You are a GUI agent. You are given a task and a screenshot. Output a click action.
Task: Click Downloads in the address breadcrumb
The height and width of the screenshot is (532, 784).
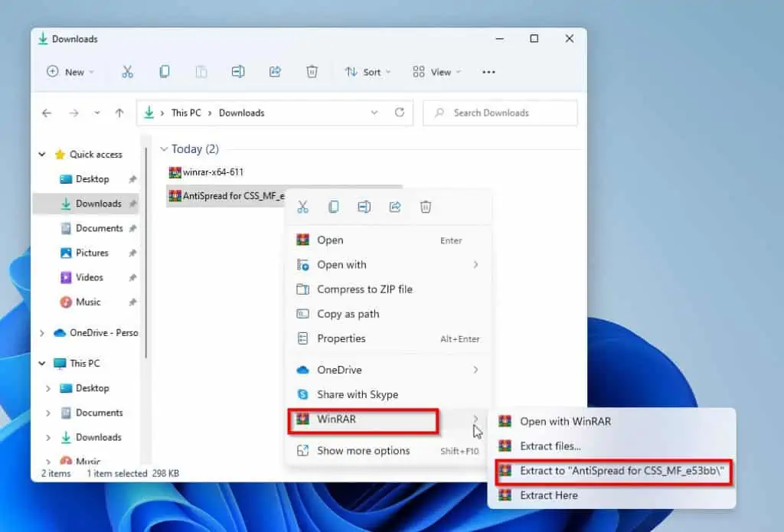coord(241,113)
